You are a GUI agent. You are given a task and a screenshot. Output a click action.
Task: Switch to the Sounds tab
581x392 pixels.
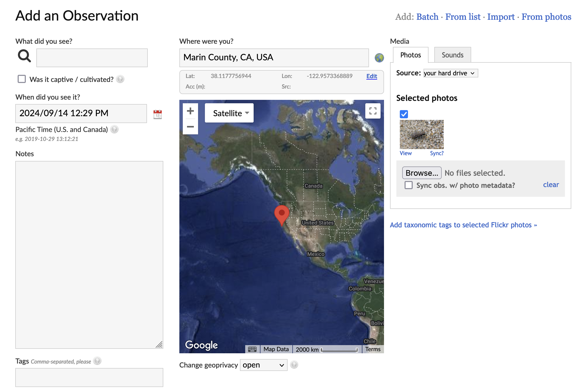click(452, 55)
